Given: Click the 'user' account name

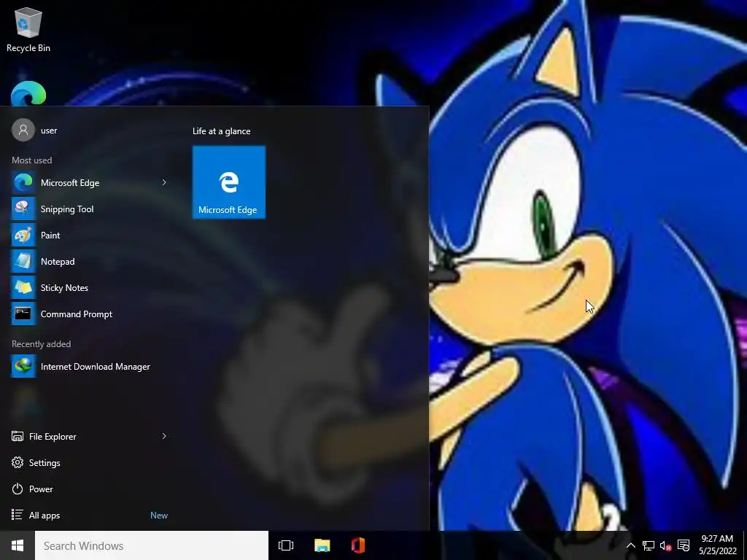Looking at the screenshot, I should (x=49, y=131).
